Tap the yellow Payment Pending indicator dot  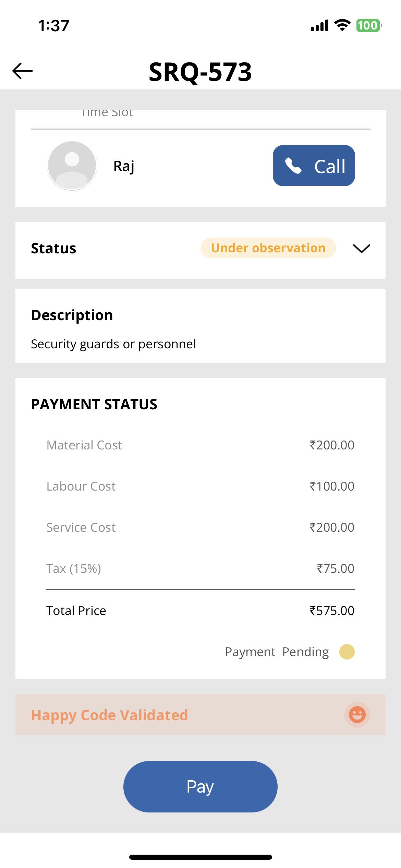pos(347,652)
